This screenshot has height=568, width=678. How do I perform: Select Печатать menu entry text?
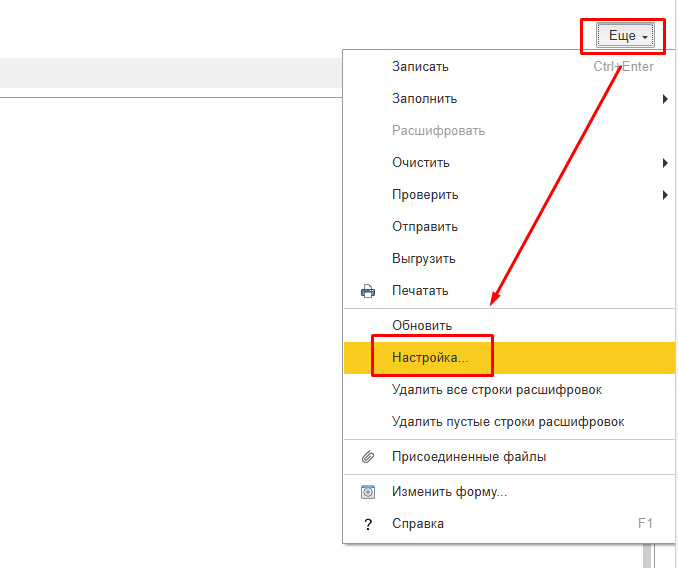(420, 291)
